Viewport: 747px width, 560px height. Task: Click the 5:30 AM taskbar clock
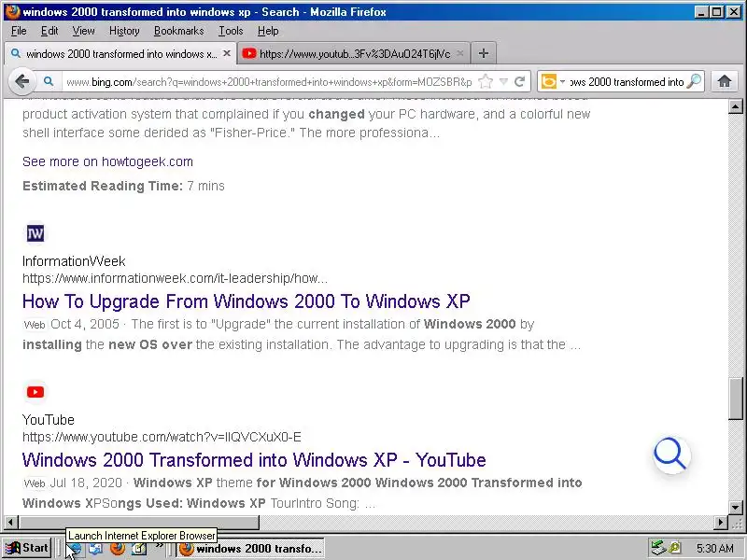[714, 549]
